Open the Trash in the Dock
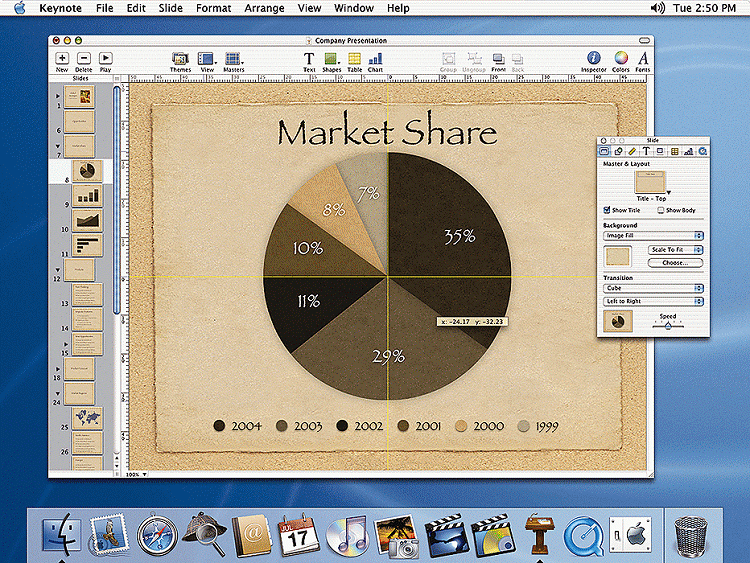Viewport: 750px width, 563px height. pos(691,536)
